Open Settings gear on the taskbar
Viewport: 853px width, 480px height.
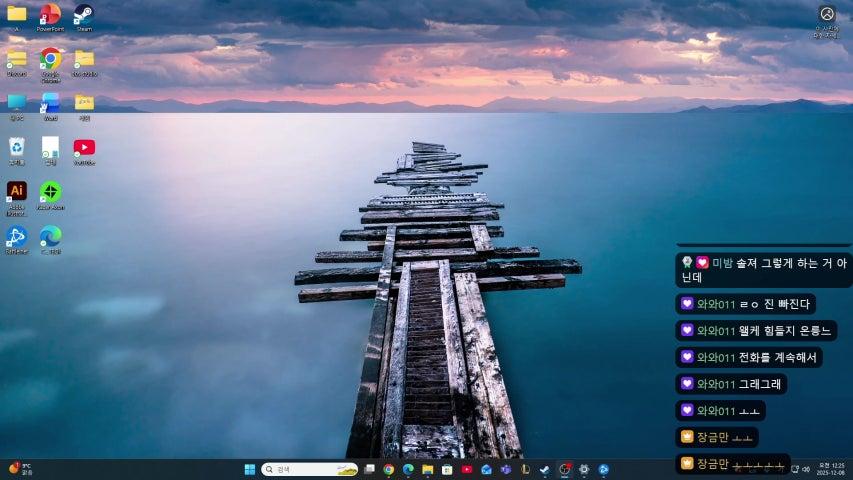[x=584, y=469]
